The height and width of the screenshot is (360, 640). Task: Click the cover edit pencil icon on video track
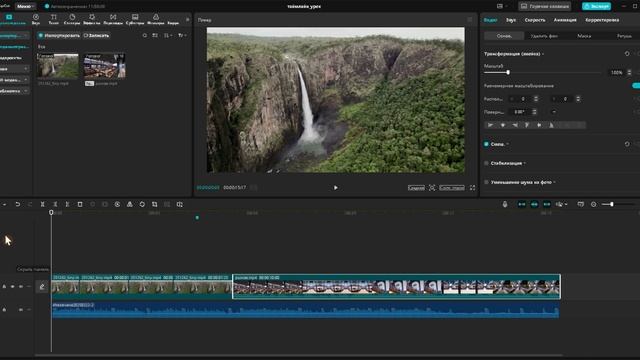pos(42,287)
